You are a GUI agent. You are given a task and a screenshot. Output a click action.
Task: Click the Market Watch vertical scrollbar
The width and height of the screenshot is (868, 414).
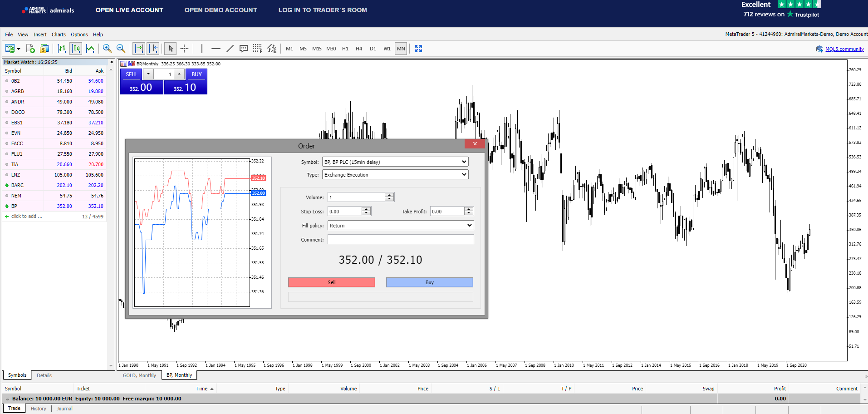(x=111, y=218)
